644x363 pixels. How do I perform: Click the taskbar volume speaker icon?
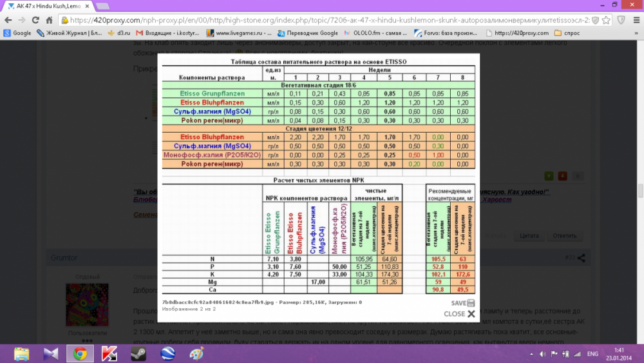coord(542,354)
